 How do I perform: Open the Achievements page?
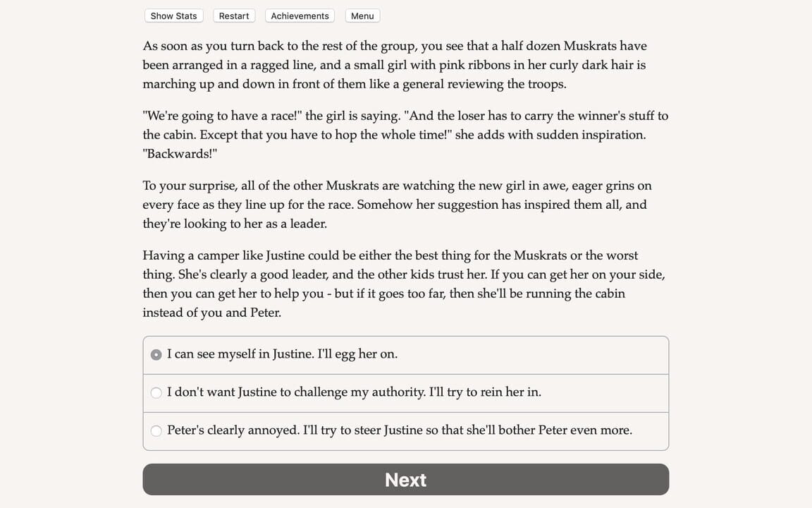[300, 16]
